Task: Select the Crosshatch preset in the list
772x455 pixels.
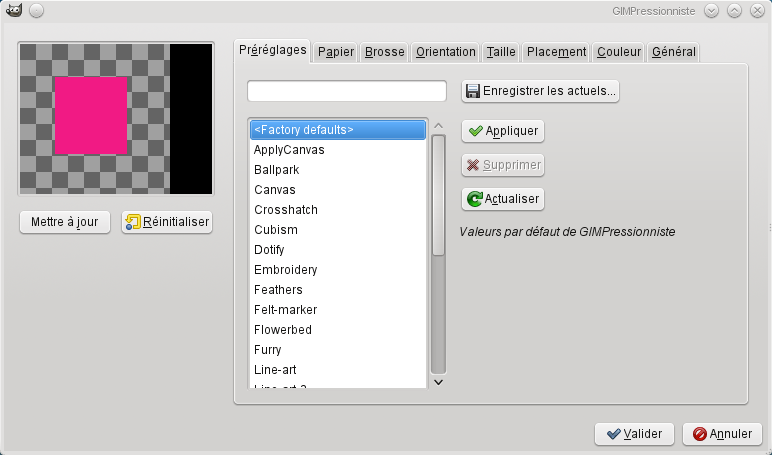Action: [285, 210]
